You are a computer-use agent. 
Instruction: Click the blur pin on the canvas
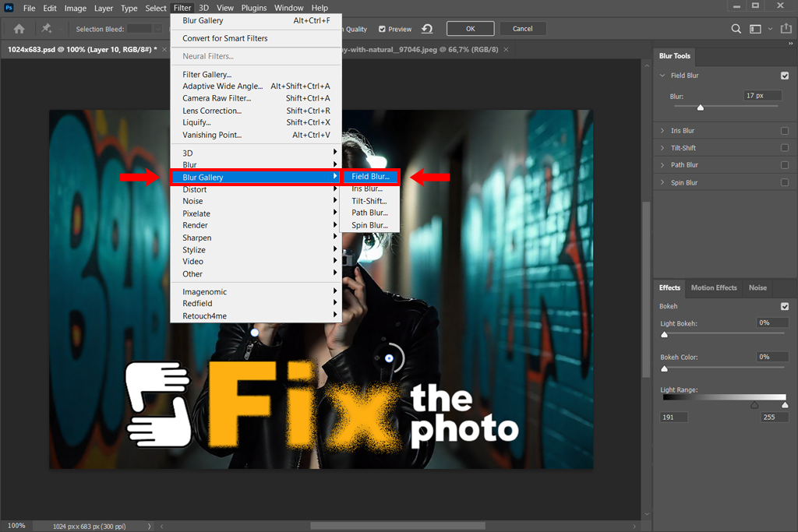(x=389, y=358)
